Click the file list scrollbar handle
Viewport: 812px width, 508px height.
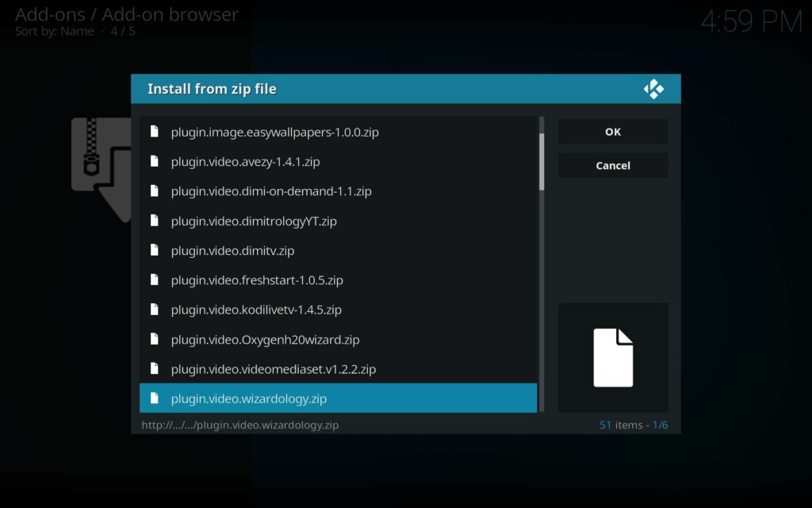coord(542,162)
